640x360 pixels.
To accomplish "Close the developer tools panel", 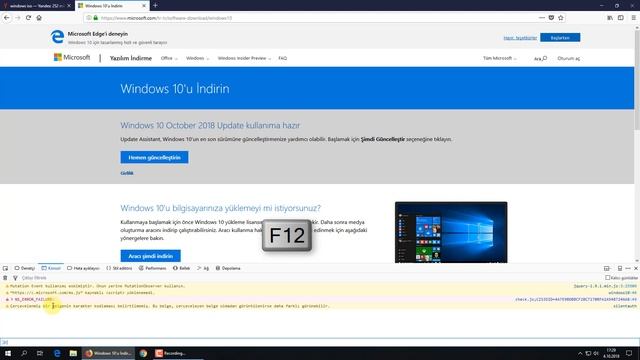I will pos(636,268).
